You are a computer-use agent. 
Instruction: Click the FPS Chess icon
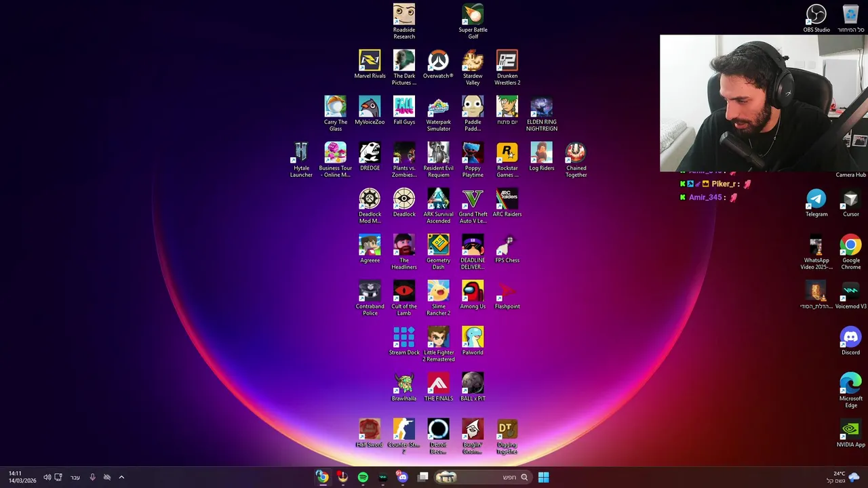507,249
